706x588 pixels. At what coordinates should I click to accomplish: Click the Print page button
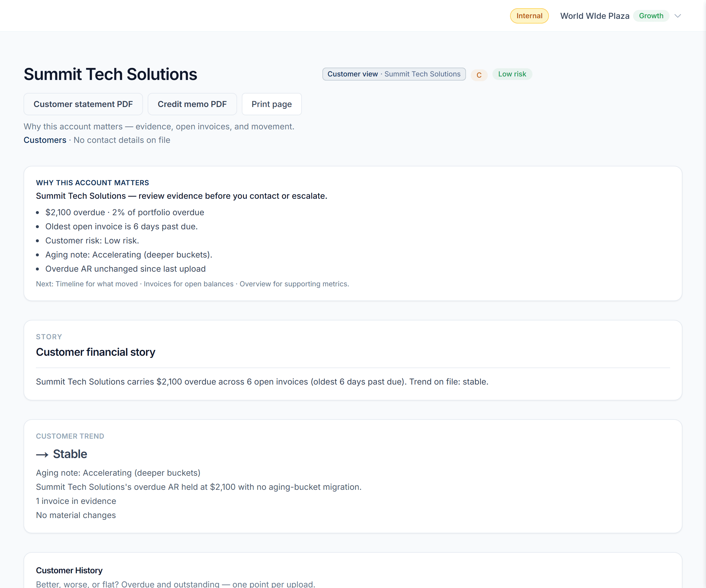point(271,104)
